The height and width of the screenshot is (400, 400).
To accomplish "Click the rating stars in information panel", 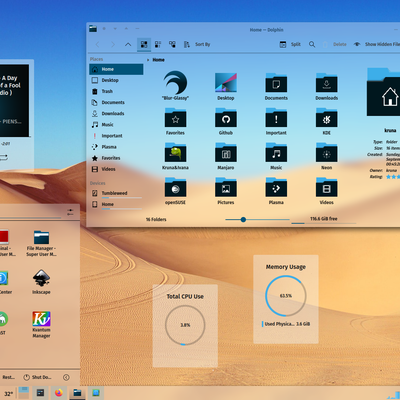I will (393, 177).
